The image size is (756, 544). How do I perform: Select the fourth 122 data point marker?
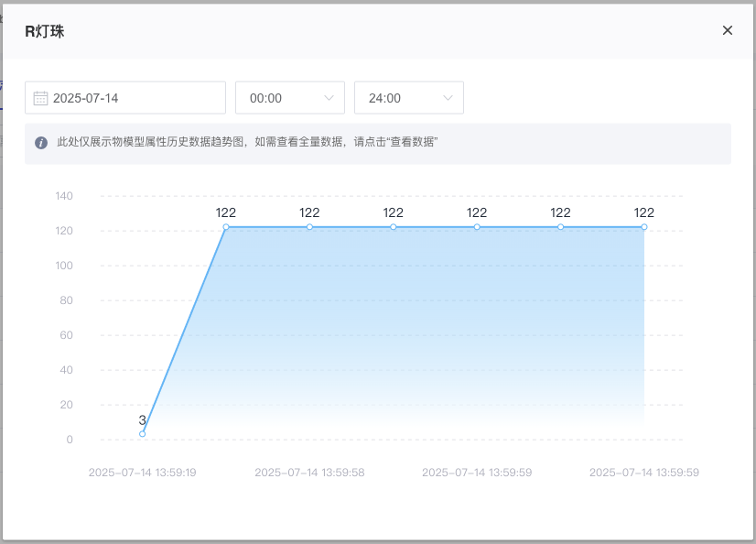(x=477, y=227)
